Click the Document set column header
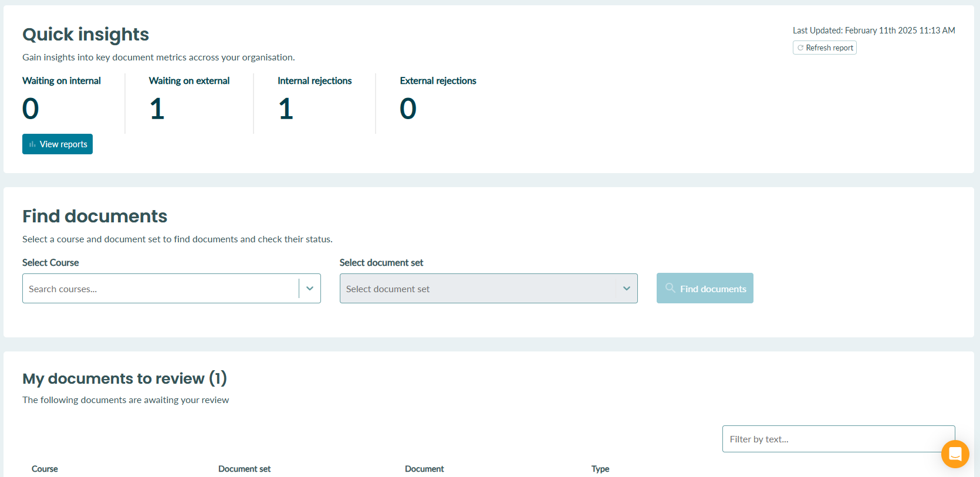This screenshot has width=980, height=477. point(244,469)
